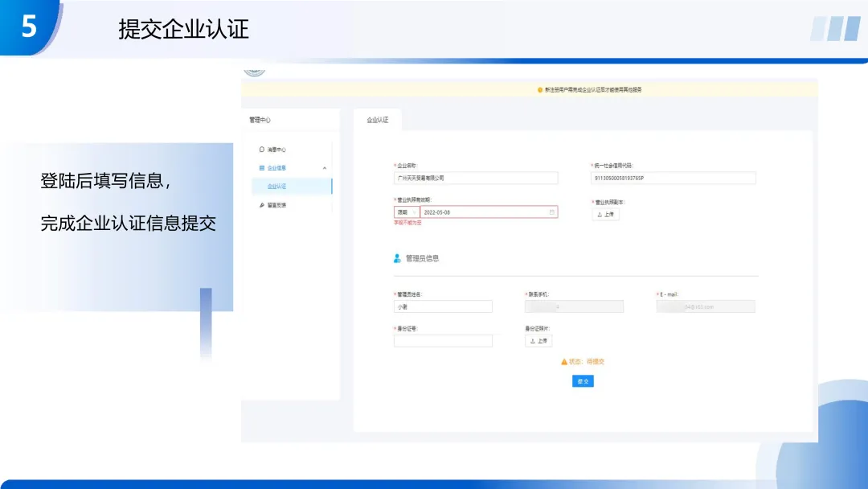The width and height of the screenshot is (868, 489).
Task: Click the 消息中心 bell icon
Action: tap(262, 150)
